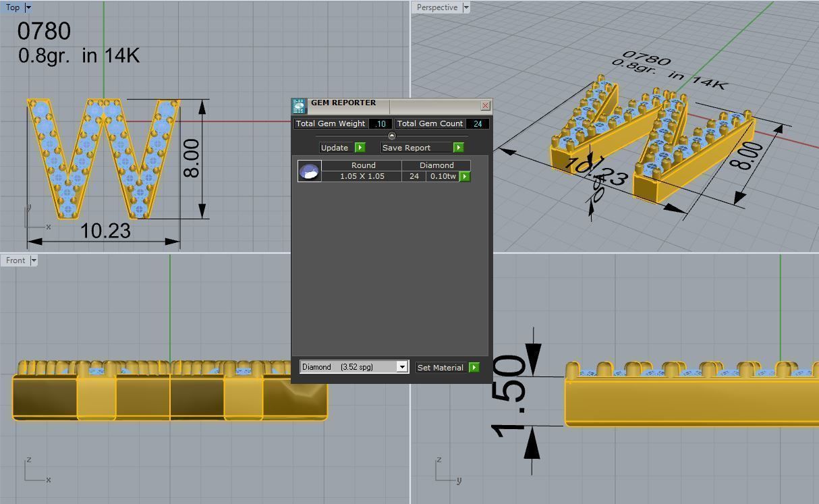
Task: Click the 0.10tw weight cell
Action: pos(443,176)
